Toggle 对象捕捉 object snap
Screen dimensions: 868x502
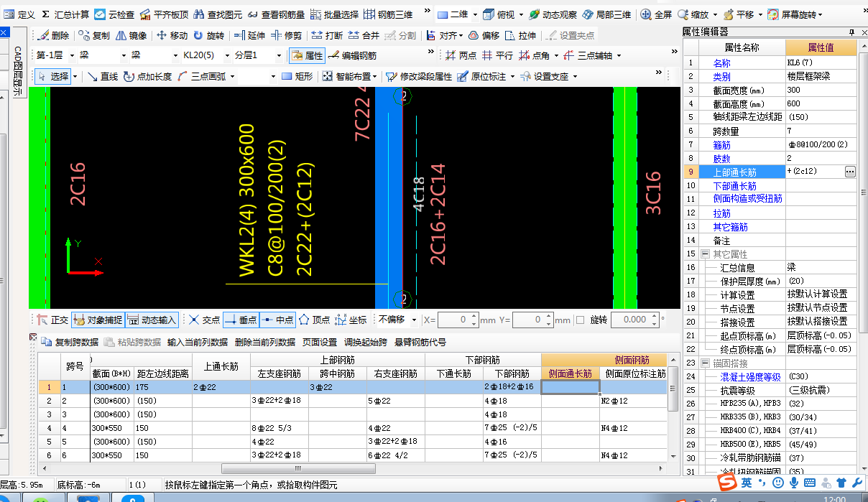click(x=98, y=320)
